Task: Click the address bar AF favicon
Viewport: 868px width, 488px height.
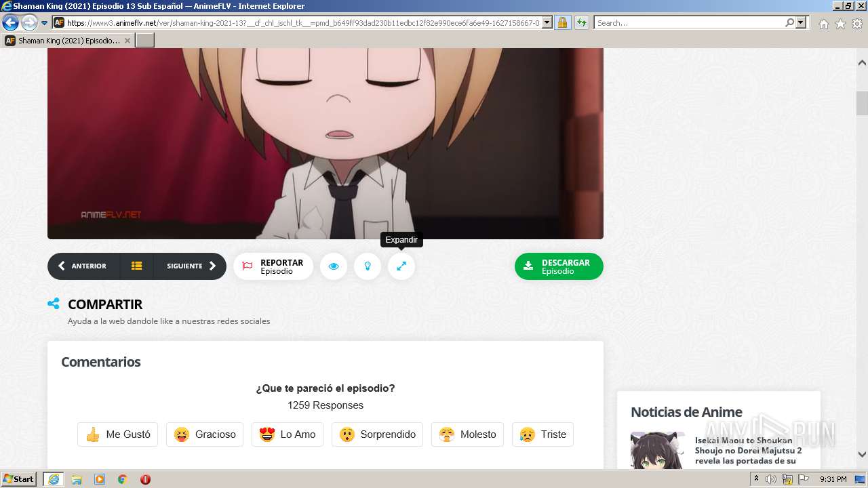Action: click(59, 22)
